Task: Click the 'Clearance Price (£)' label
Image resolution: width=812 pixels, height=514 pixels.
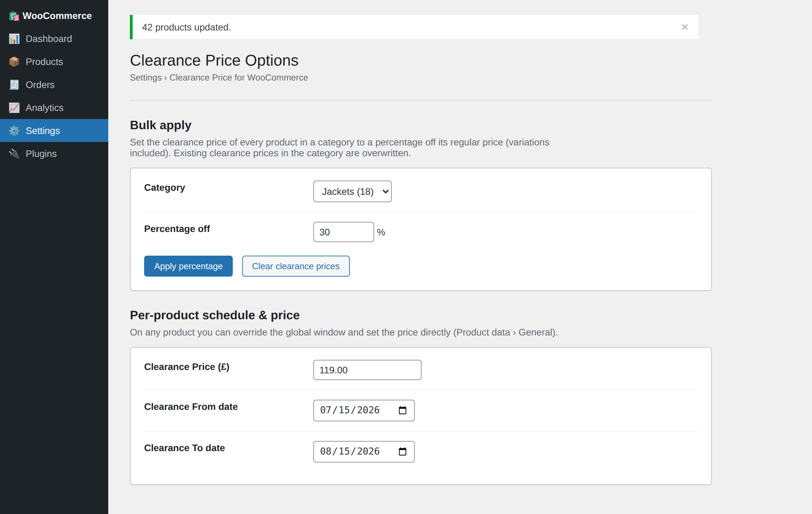Action: pyautogui.click(x=187, y=367)
